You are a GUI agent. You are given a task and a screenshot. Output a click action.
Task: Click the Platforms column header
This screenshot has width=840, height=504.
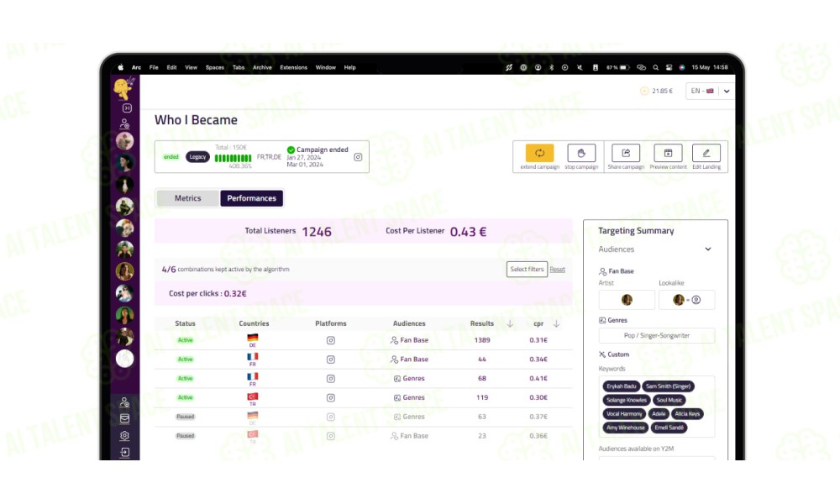(330, 323)
